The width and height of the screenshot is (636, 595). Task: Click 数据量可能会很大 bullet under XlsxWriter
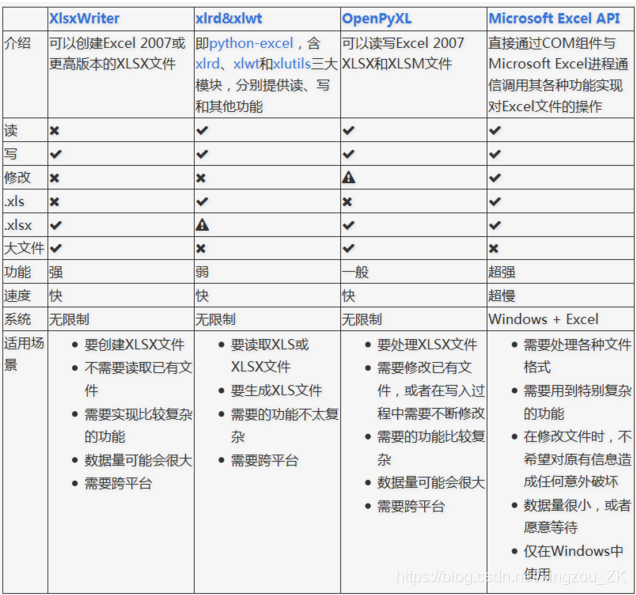[x=138, y=460]
